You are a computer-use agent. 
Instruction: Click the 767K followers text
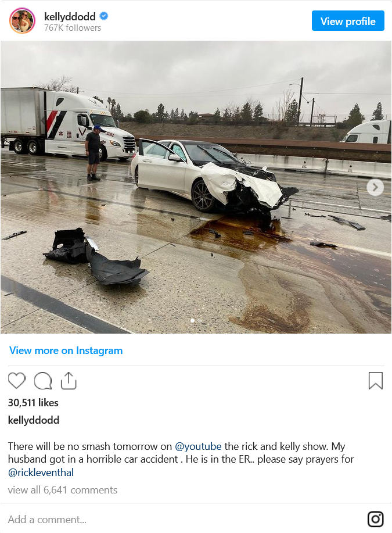[x=73, y=28]
